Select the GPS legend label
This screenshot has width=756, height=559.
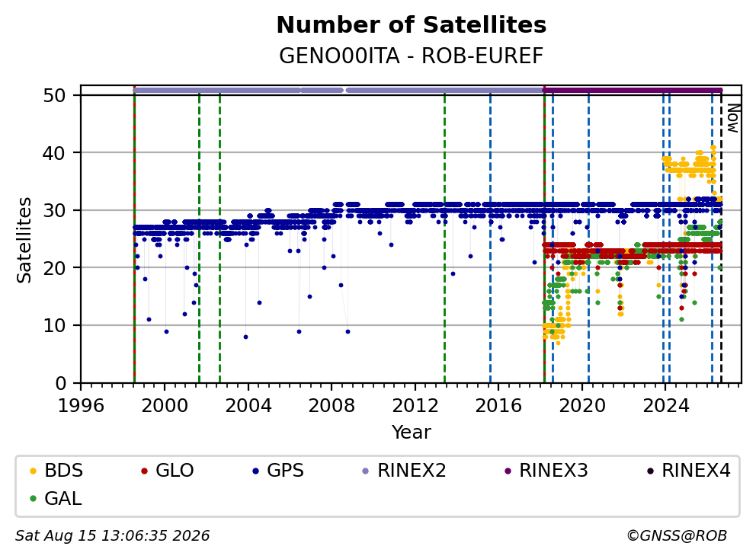tap(286, 471)
